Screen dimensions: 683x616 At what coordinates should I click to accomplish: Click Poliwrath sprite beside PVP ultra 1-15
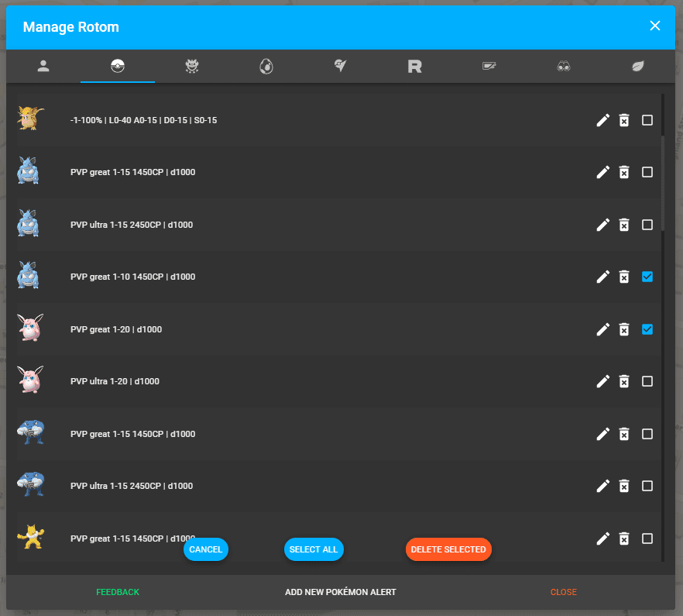30,484
